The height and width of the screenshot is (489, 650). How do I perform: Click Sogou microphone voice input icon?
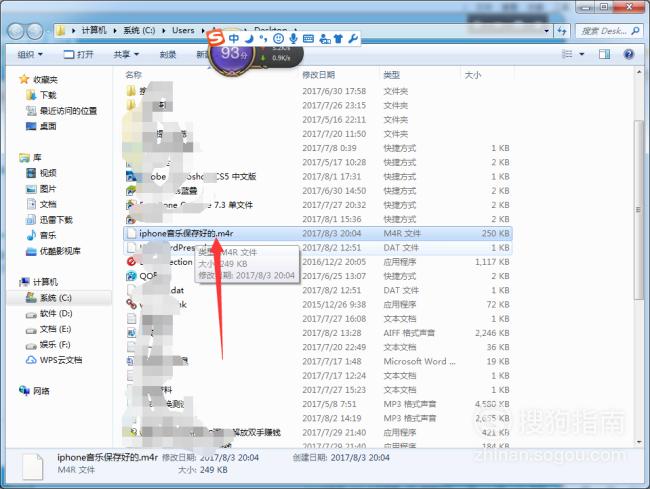[293, 39]
